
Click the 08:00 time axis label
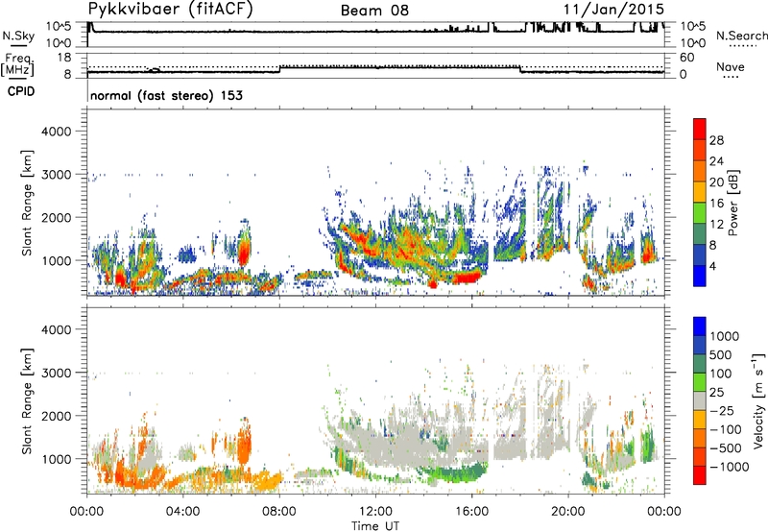pyautogui.click(x=279, y=512)
